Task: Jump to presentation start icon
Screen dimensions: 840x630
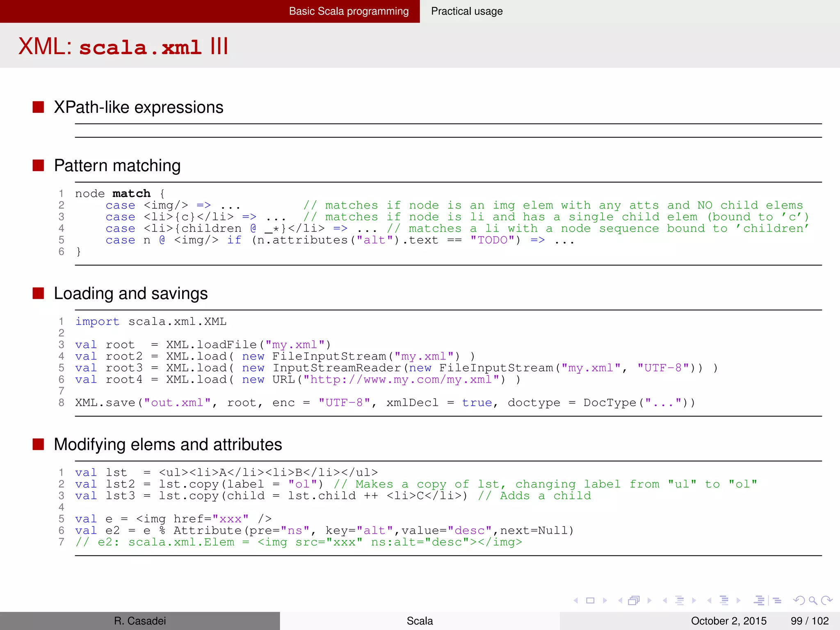Action: (x=759, y=600)
